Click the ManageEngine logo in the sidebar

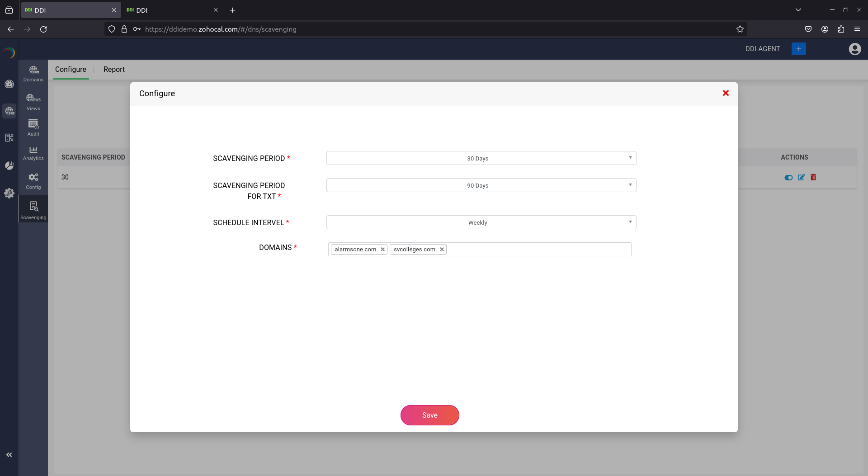click(x=9, y=53)
